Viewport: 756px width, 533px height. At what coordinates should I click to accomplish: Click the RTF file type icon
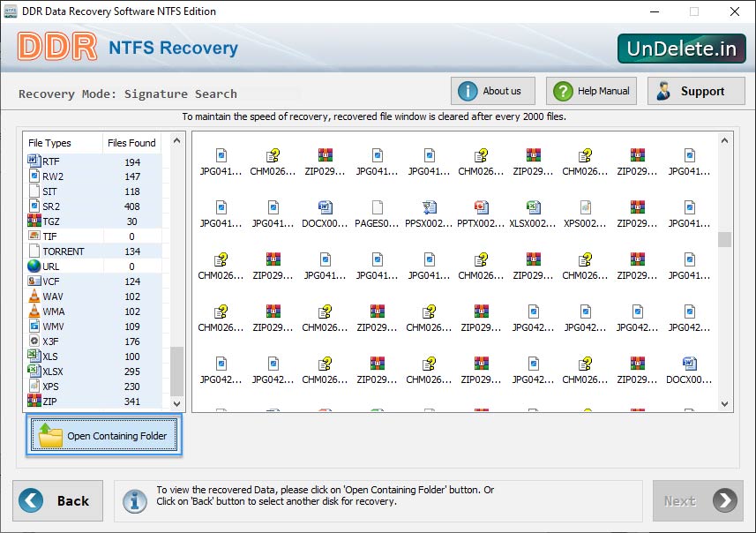(34, 161)
